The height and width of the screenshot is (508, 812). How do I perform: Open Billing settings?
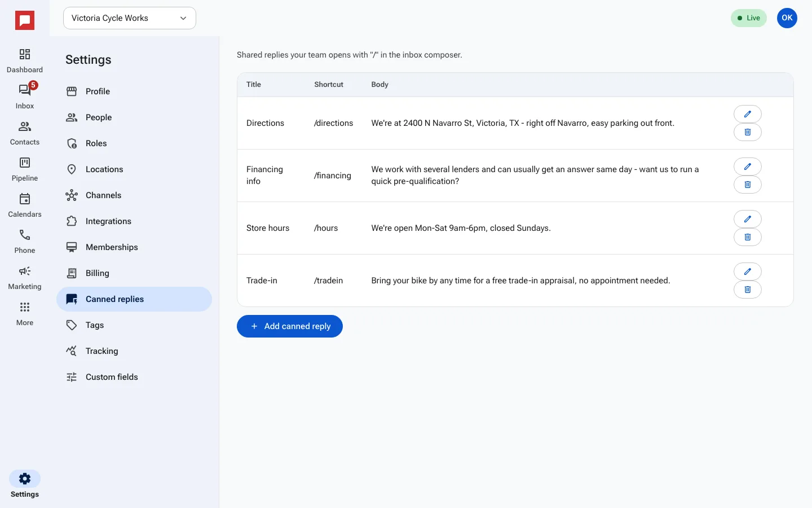[x=134, y=273]
